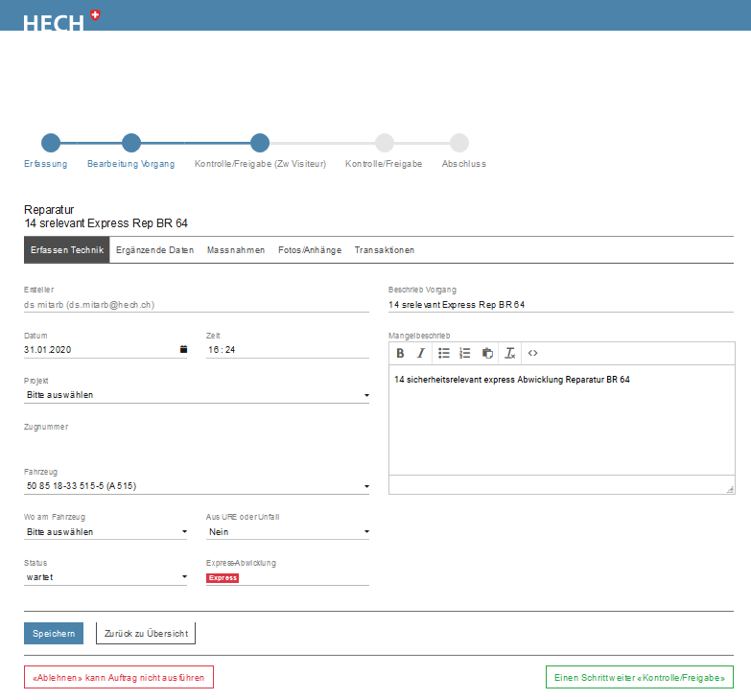This screenshot has height=700, width=751.
Task: Clear text formatting in the editor
Action: 510,353
